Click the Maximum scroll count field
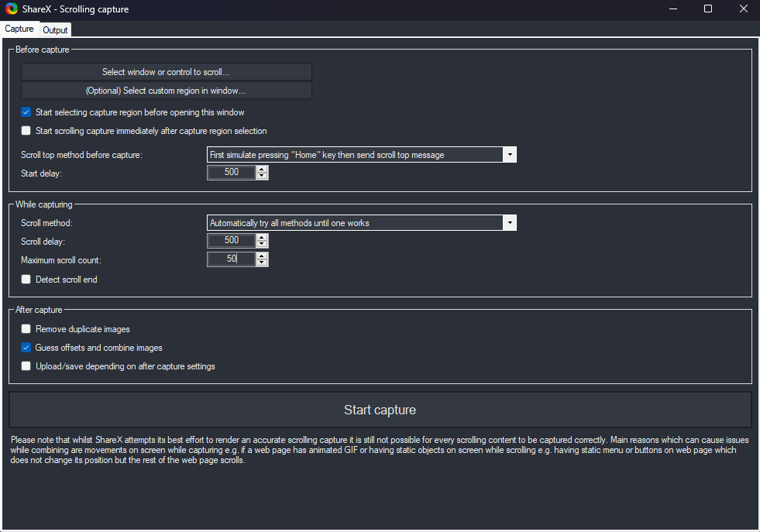This screenshot has width=760, height=532. [231, 259]
